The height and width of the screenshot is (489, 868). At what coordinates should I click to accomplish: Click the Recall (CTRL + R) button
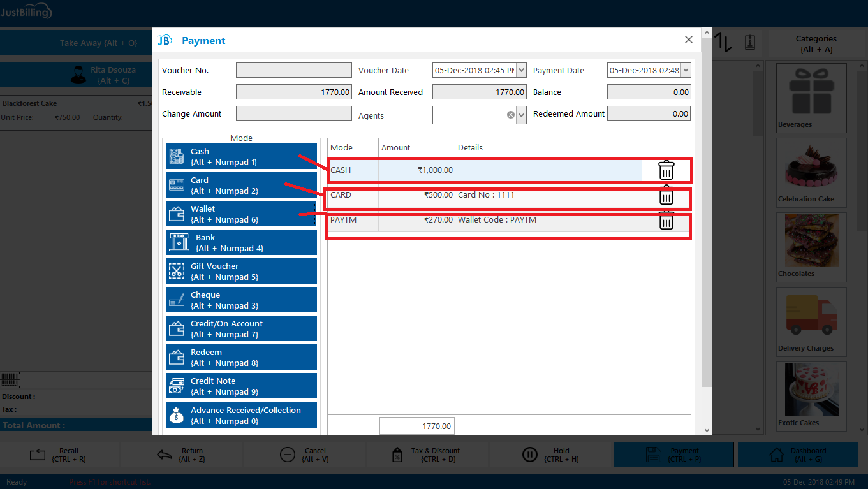click(x=60, y=455)
